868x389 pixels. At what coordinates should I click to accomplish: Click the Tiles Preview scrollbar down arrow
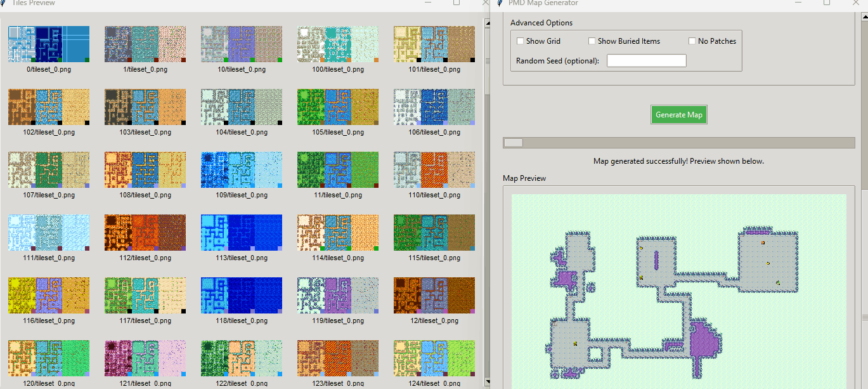click(487, 383)
